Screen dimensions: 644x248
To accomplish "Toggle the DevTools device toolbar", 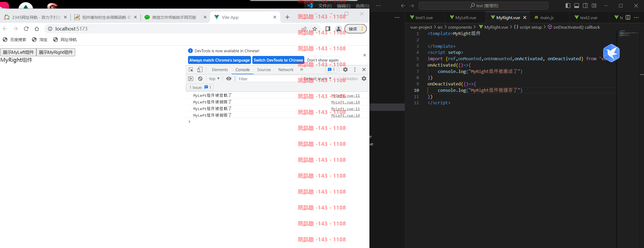I will pos(200,69).
